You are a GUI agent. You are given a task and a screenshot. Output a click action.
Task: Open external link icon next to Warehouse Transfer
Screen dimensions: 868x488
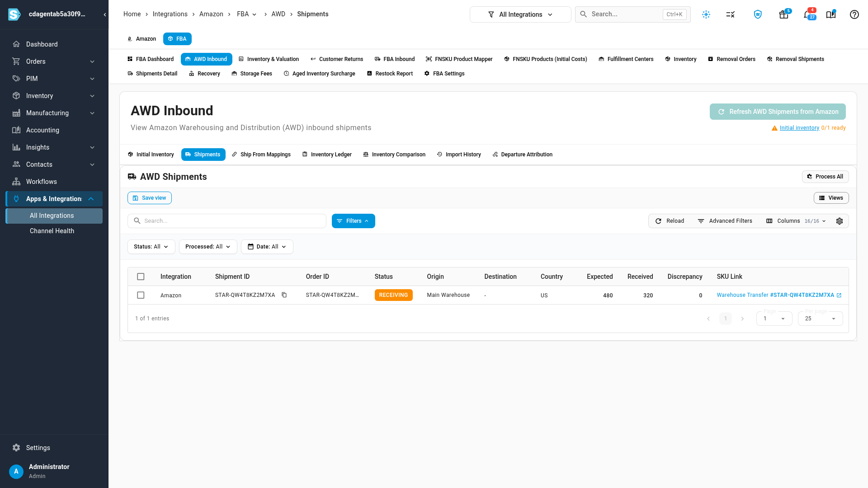(x=839, y=295)
